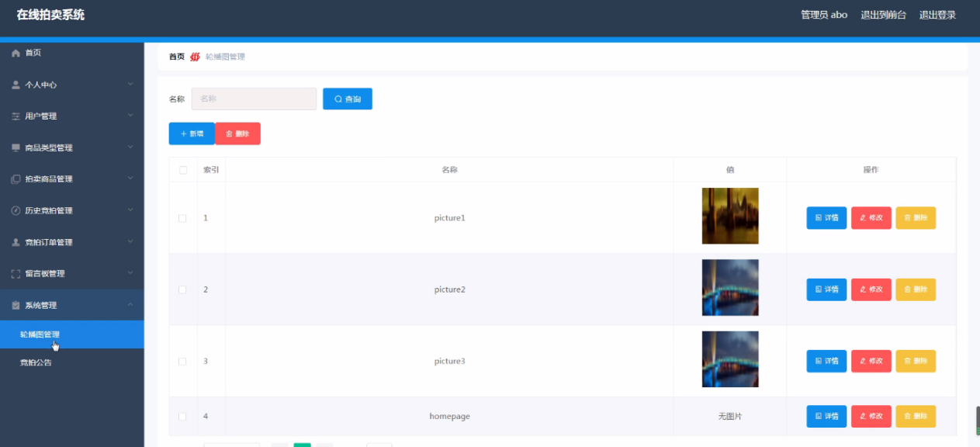Click the copy icon next to 拍卖商品管理
Screen dimensions: 980x447
pos(16,179)
